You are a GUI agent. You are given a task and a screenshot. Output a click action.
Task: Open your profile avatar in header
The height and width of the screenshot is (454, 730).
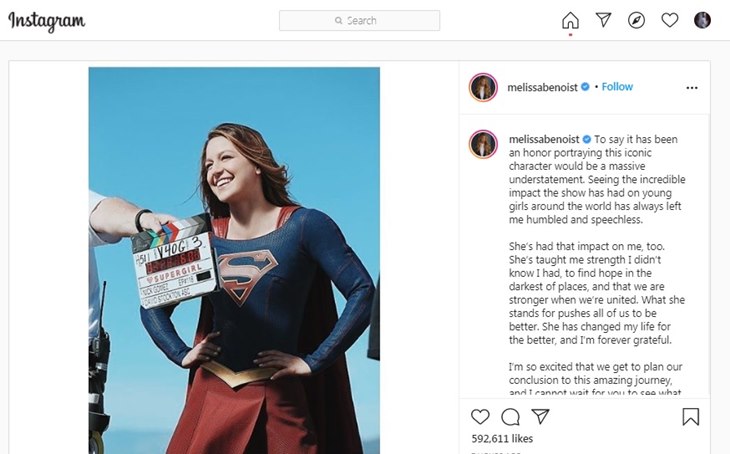[702, 20]
